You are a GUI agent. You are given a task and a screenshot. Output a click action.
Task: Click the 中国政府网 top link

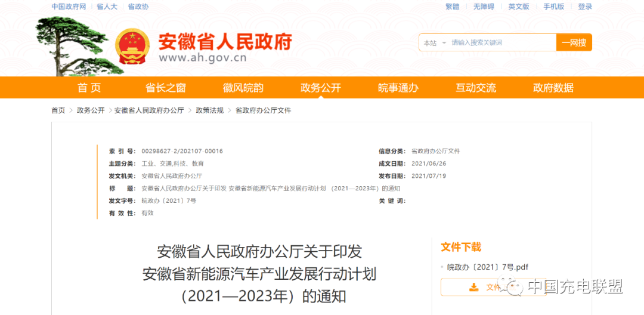(x=69, y=7)
